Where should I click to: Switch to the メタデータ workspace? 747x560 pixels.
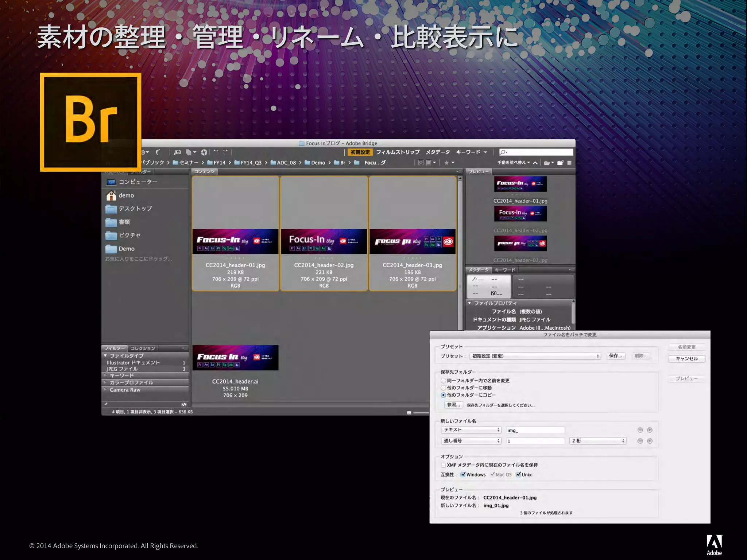[x=438, y=152]
